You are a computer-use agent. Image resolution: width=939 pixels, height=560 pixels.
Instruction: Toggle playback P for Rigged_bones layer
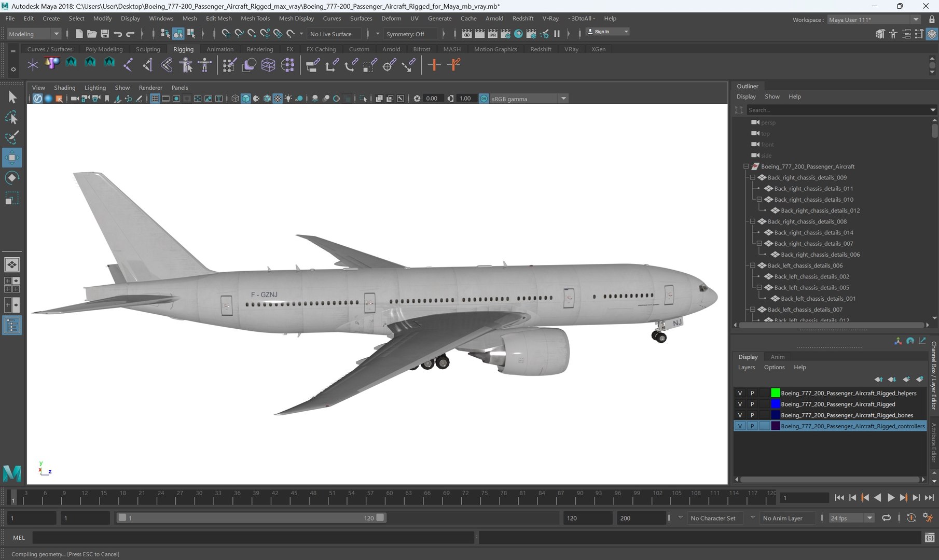[x=752, y=415]
